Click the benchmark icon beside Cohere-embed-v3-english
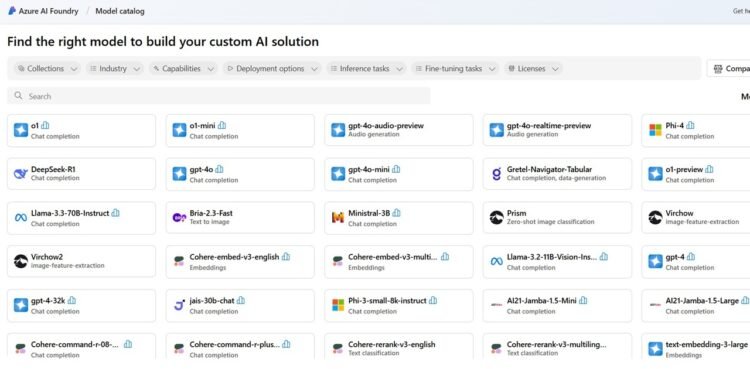This screenshot has width=750, height=369. click(286, 257)
